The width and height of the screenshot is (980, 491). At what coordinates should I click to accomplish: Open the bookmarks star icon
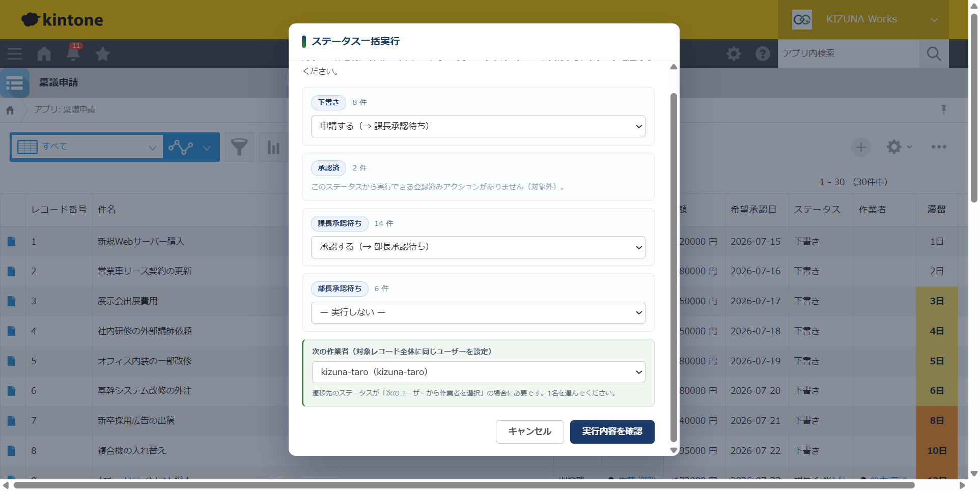click(x=103, y=54)
